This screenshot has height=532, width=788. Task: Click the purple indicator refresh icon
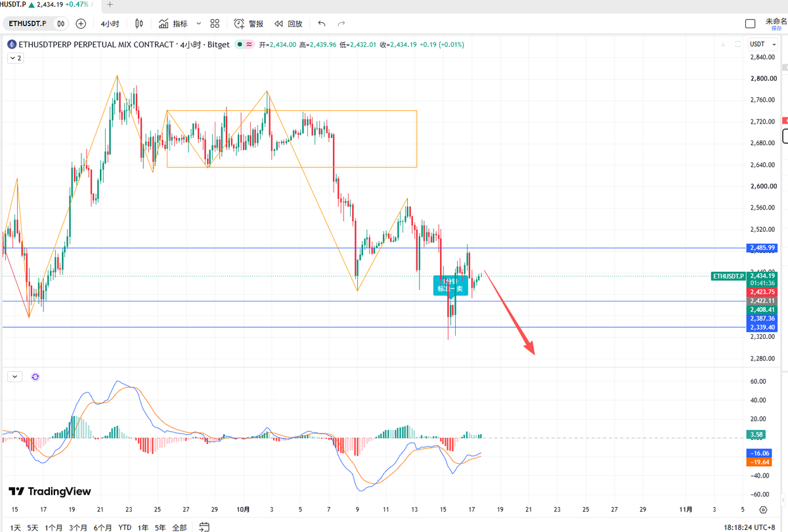click(x=35, y=377)
